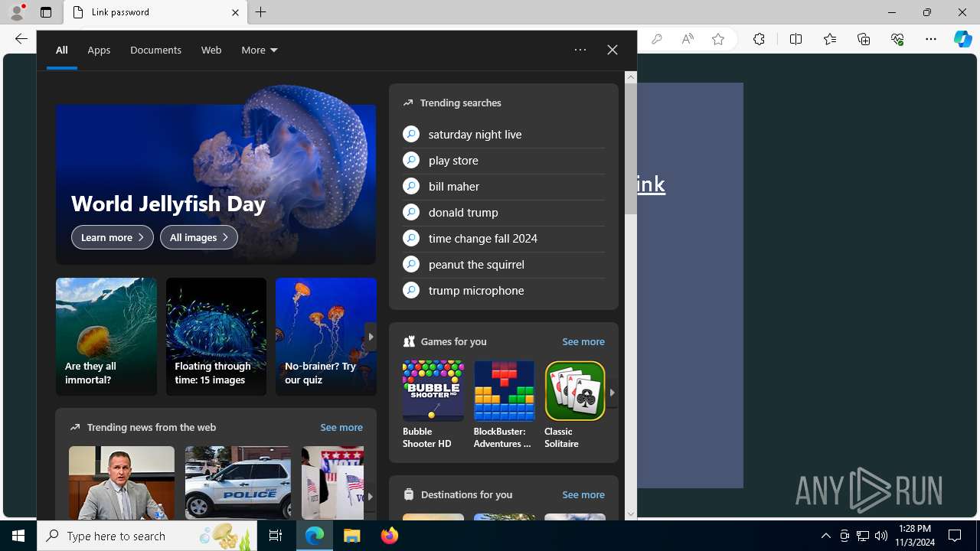980x551 pixels.
Task: Open the tab actions menu icon
Action: click(46, 12)
